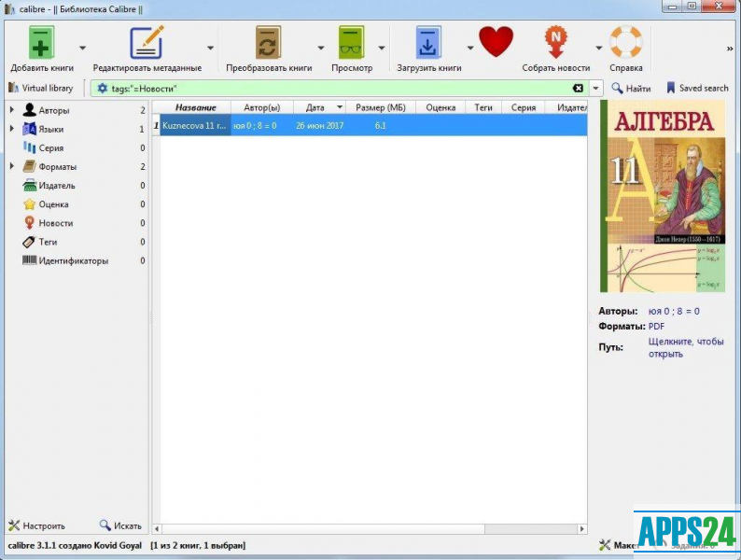Click 'Щелкните, чтобы открыть' path link
The width and height of the screenshot is (741, 560).
pos(686,347)
